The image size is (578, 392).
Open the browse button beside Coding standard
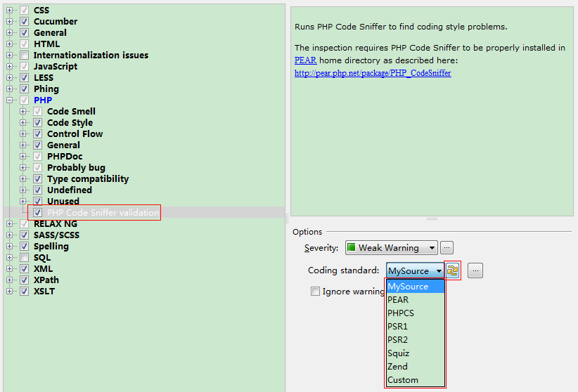(475, 270)
